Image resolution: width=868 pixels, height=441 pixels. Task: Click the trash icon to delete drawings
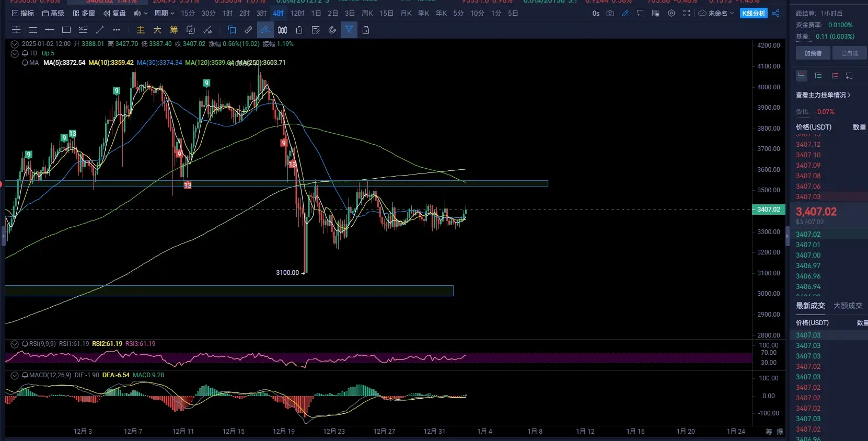[x=366, y=30]
